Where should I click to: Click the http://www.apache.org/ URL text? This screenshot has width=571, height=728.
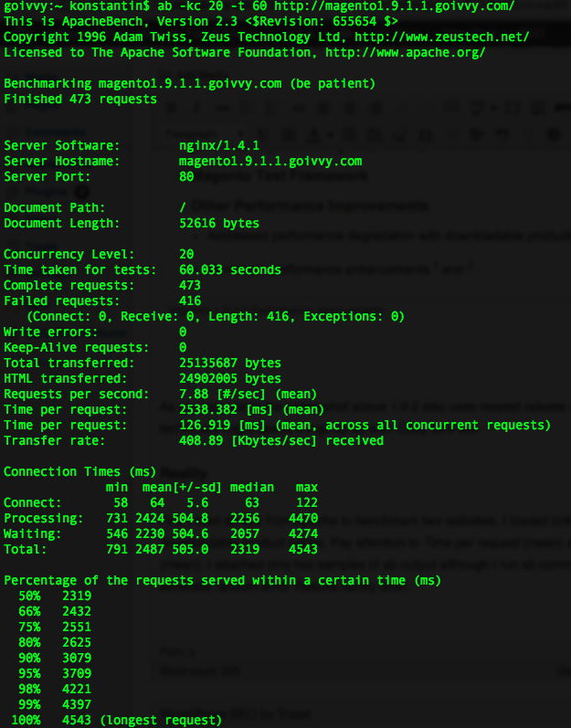point(406,52)
